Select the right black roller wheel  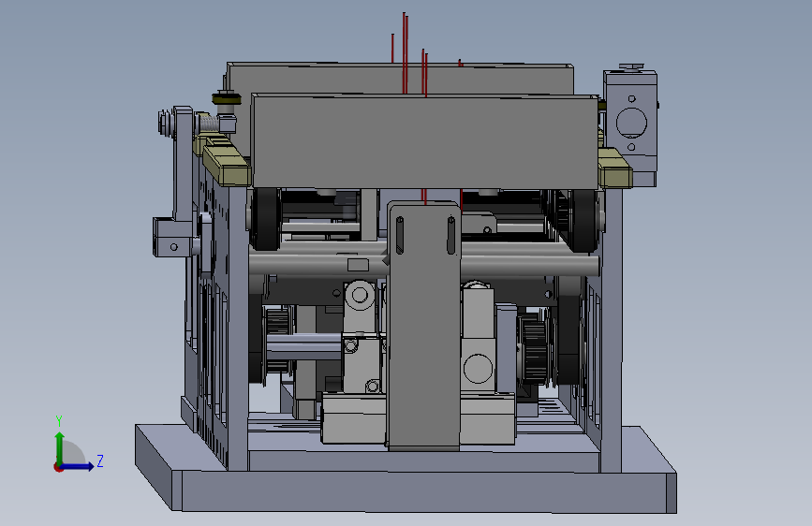583,220
